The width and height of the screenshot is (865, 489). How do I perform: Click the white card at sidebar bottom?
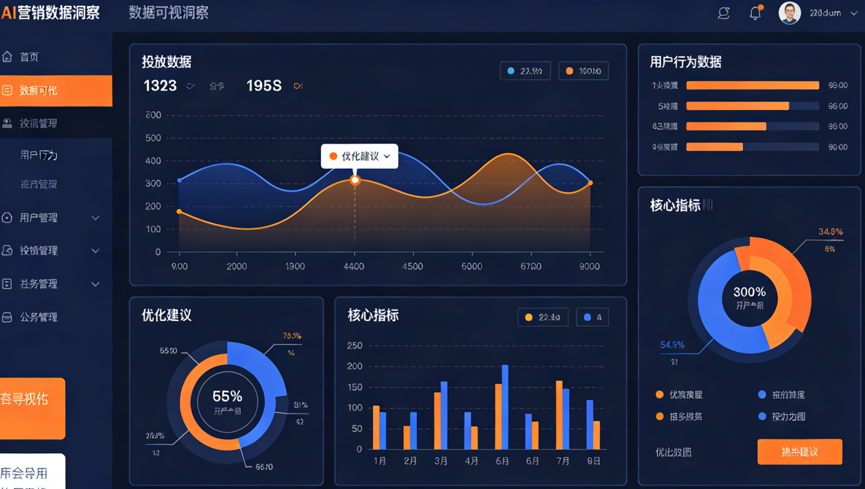pyautogui.click(x=32, y=471)
